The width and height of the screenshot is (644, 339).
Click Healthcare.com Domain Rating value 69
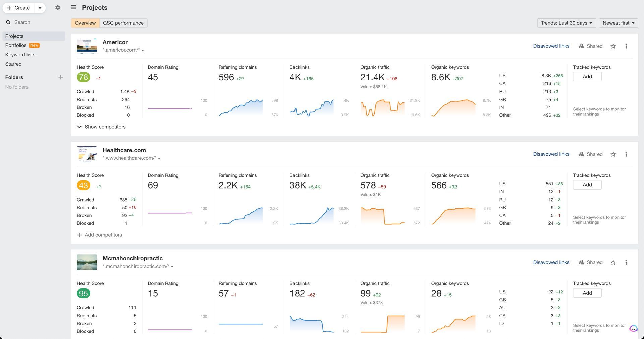pyautogui.click(x=153, y=185)
